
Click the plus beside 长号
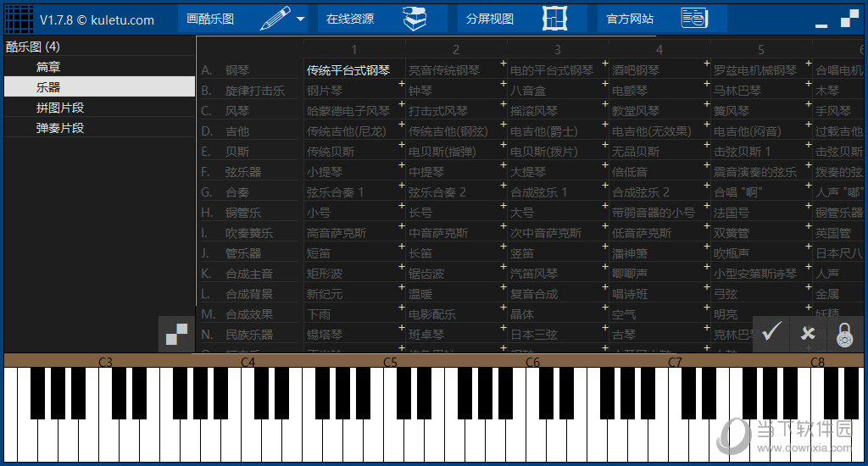click(504, 205)
